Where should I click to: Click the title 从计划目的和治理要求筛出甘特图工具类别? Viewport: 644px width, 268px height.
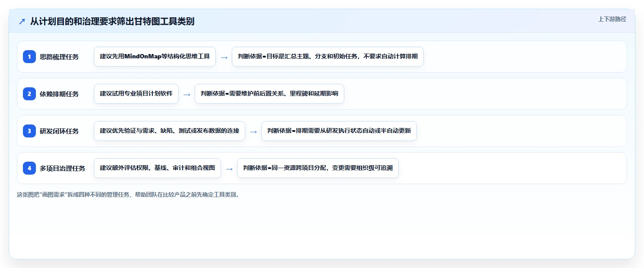tap(112, 22)
